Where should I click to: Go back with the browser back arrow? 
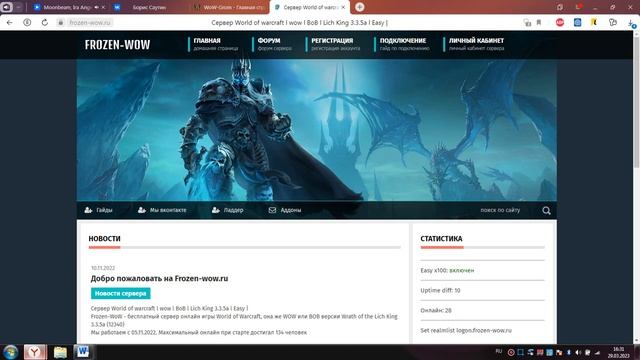9,22
